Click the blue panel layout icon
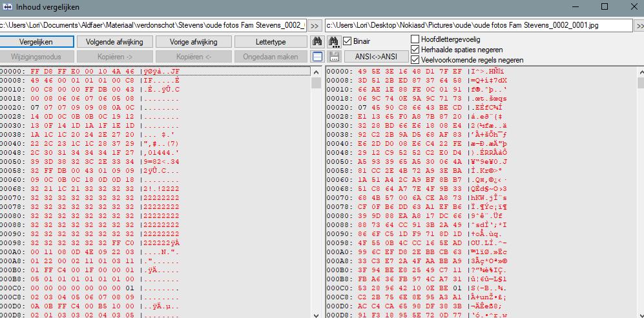The width and height of the screenshot is (644, 318). pyautogui.click(x=317, y=57)
